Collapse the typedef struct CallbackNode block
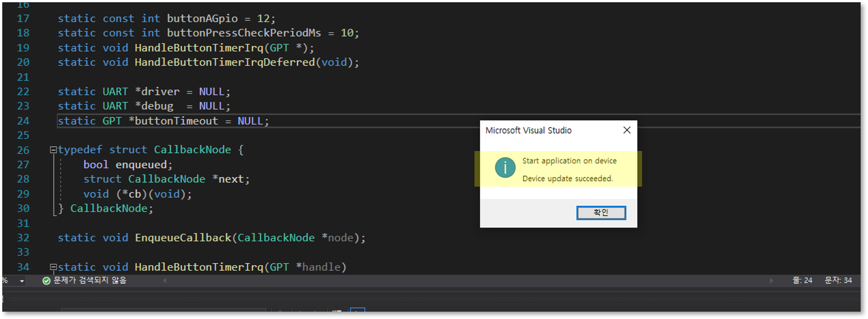This screenshot has width=868, height=319. click(x=53, y=150)
